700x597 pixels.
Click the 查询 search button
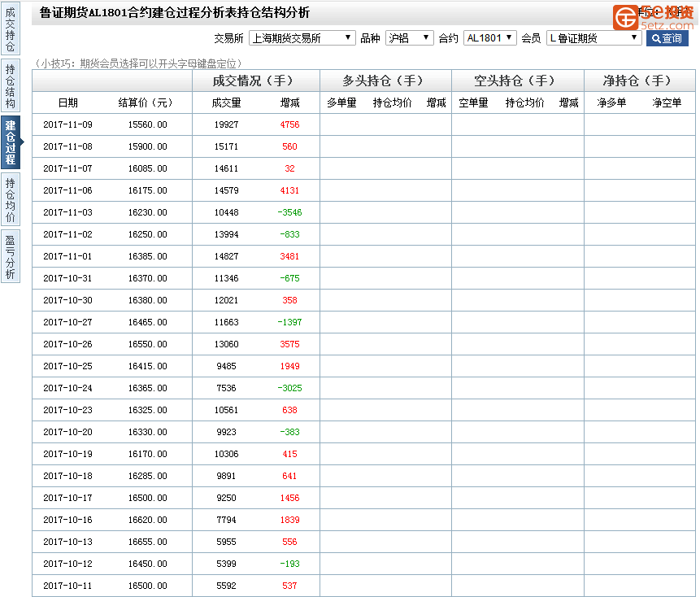[x=667, y=38]
